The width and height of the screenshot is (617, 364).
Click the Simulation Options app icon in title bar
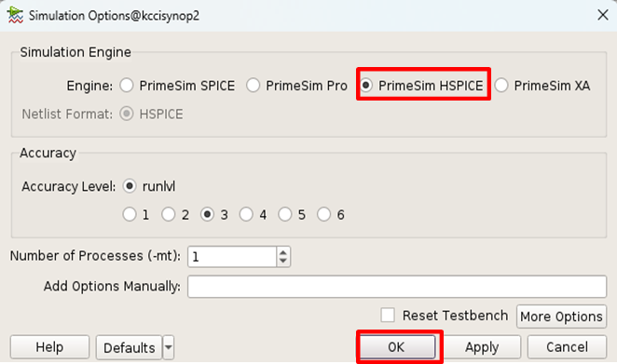pos(15,15)
